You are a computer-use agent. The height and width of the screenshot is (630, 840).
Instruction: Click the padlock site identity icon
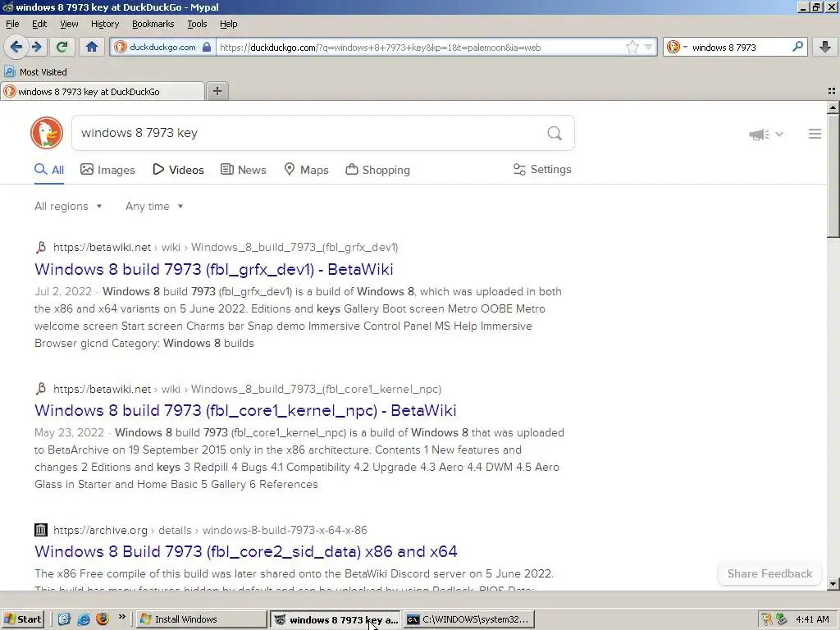207,47
